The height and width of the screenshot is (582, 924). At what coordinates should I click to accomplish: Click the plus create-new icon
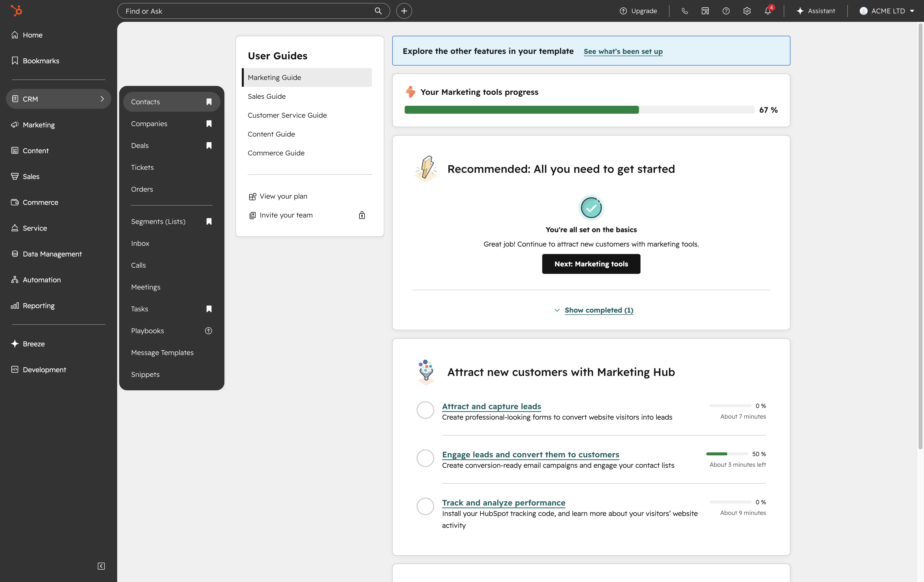tap(404, 11)
